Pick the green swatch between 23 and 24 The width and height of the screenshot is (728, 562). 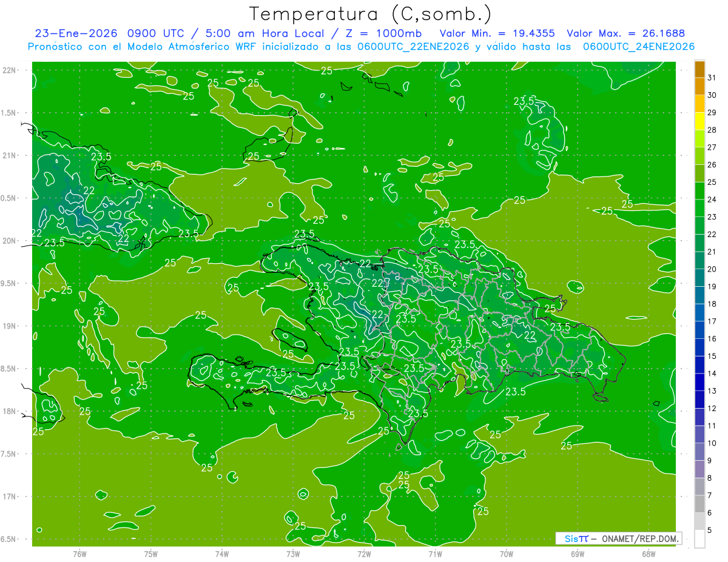[x=699, y=208]
